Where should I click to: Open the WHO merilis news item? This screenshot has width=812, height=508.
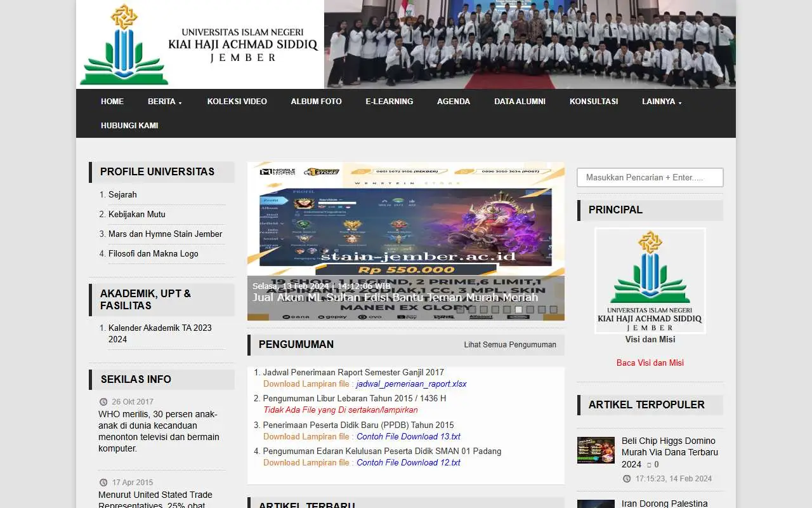pyautogui.click(x=159, y=432)
